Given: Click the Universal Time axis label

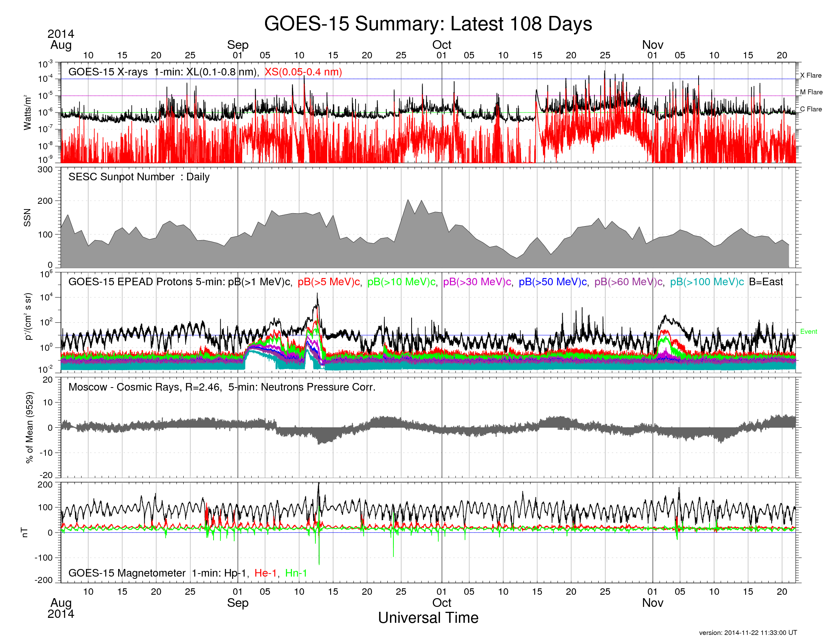Looking at the screenshot, I should 428,618.
